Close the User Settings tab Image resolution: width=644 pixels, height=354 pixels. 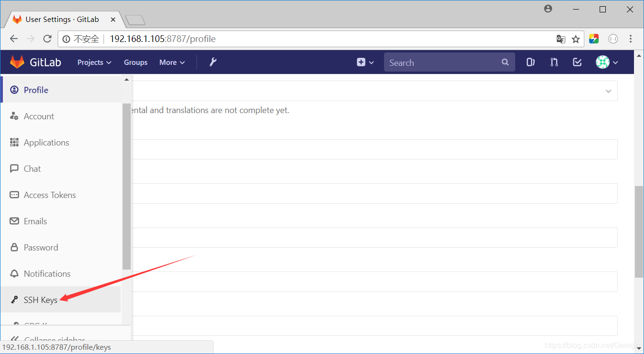point(113,20)
